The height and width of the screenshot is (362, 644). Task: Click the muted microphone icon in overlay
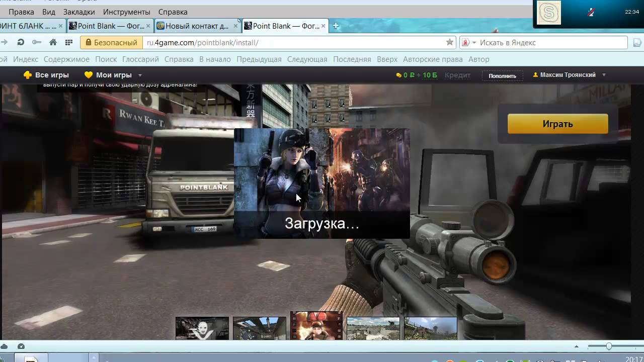(592, 12)
